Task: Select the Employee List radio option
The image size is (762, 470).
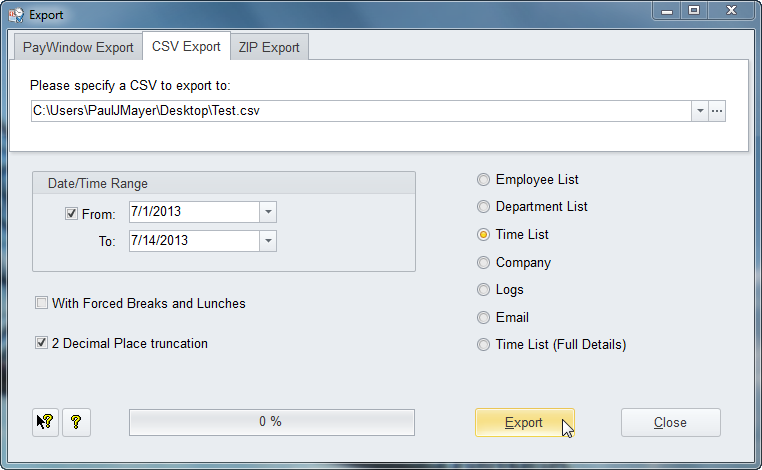Action: click(x=484, y=180)
